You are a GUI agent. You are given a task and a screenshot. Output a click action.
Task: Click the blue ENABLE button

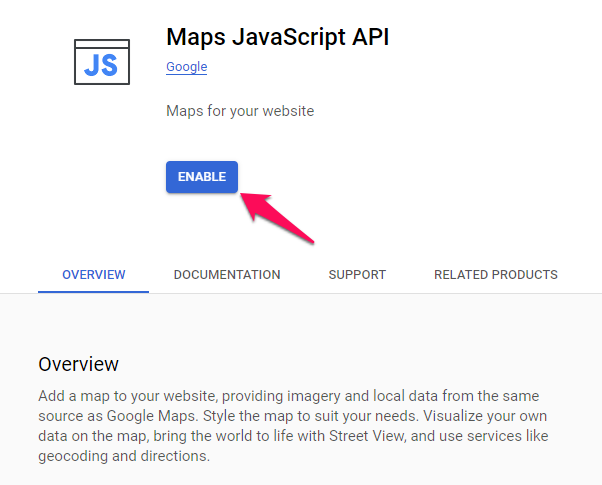pos(202,177)
